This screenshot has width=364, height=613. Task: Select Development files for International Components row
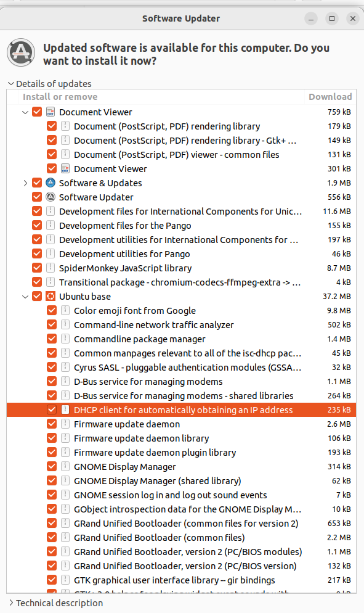point(181,211)
